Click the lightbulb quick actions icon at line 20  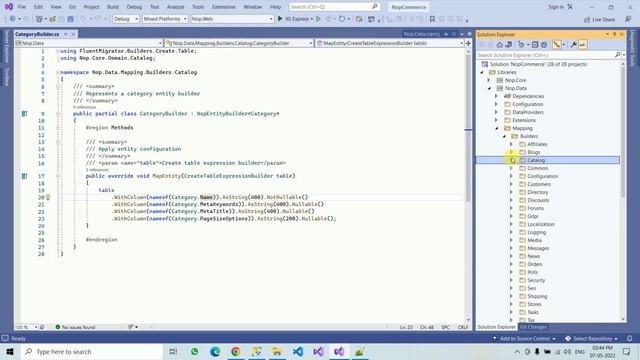(48, 198)
